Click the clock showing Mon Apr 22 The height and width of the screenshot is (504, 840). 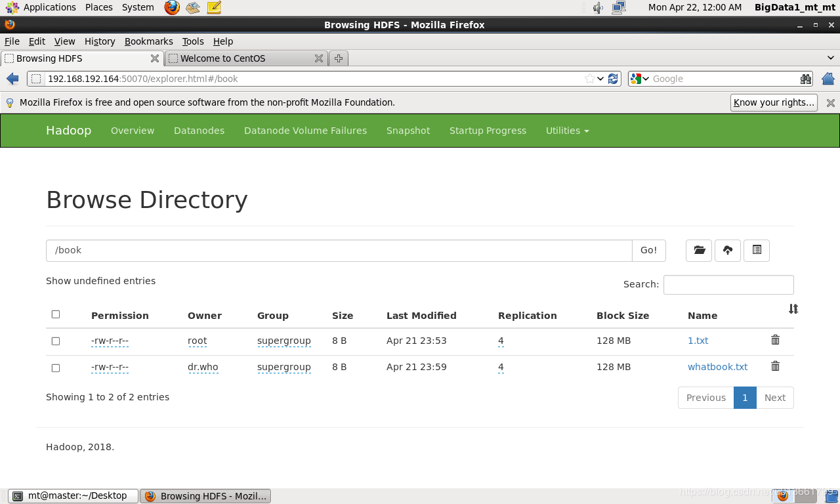(x=695, y=7)
